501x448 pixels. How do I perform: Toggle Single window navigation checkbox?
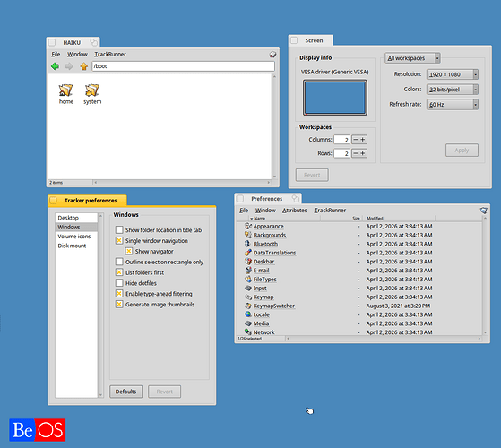tap(119, 240)
